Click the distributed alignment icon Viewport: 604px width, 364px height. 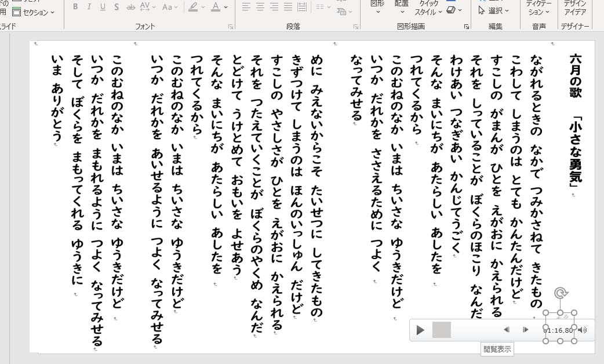click(302, 6)
